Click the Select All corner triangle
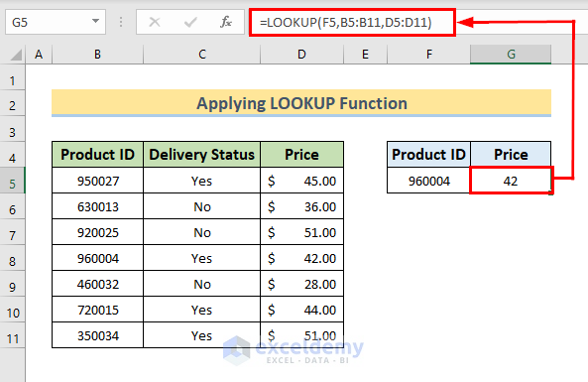 coord(16,55)
